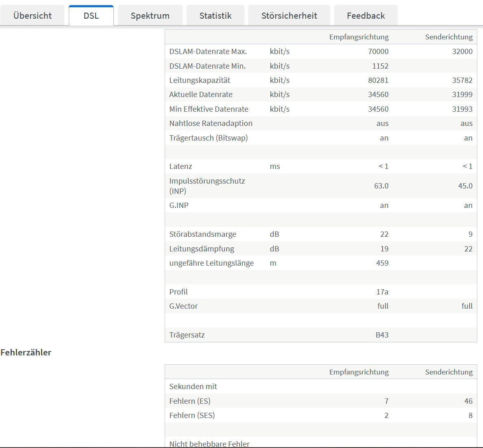Click the Latenz row label
This screenshot has width=483, height=448.
(x=181, y=167)
